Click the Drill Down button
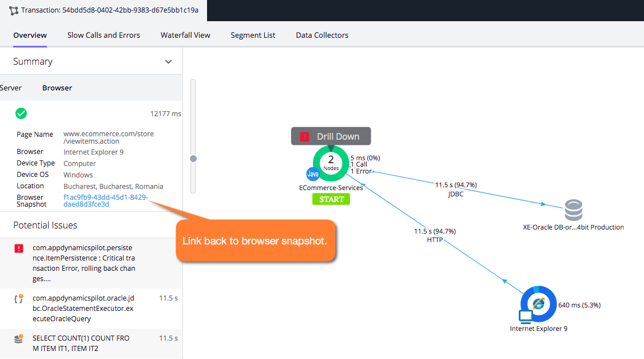 pos(331,136)
